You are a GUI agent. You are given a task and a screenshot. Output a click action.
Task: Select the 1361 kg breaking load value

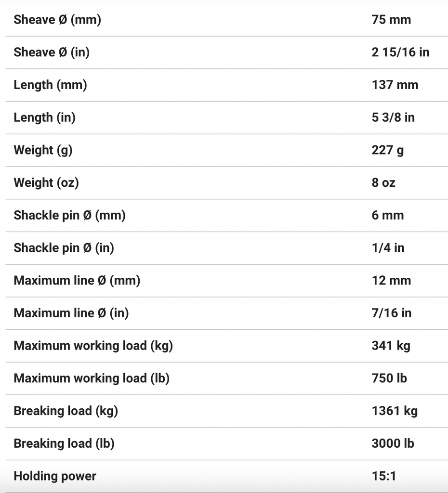(394, 411)
